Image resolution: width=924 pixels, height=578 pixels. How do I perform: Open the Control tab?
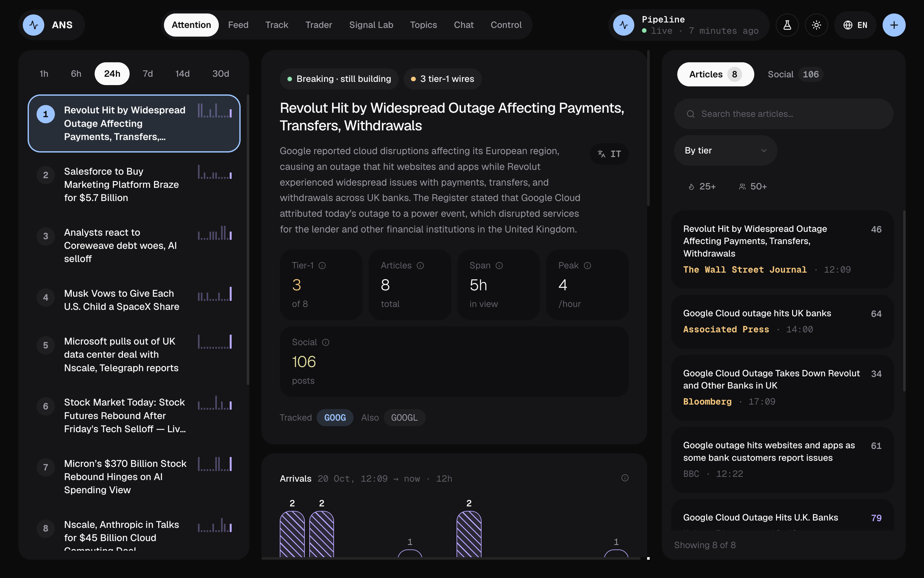pyautogui.click(x=506, y=25)
